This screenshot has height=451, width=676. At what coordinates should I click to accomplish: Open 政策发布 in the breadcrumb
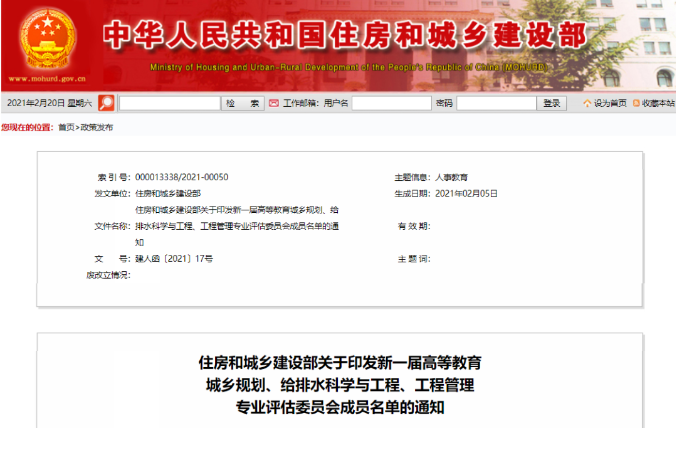click(97, 127)
